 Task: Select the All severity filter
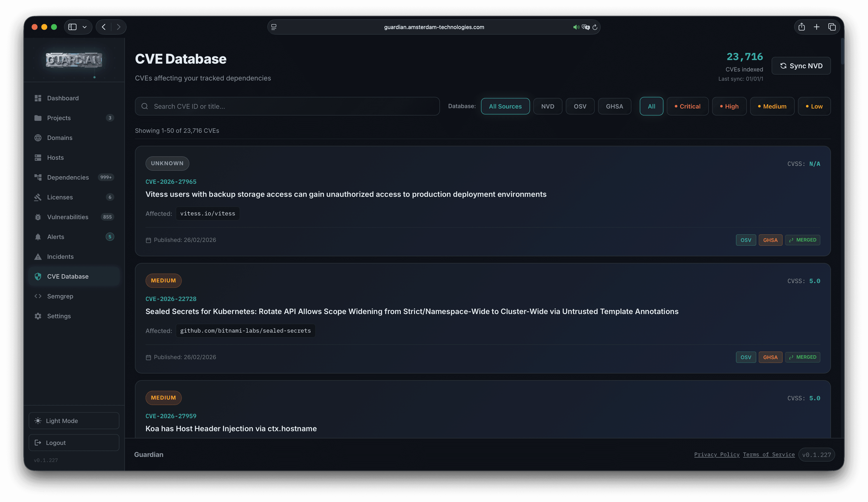[651, 106]
